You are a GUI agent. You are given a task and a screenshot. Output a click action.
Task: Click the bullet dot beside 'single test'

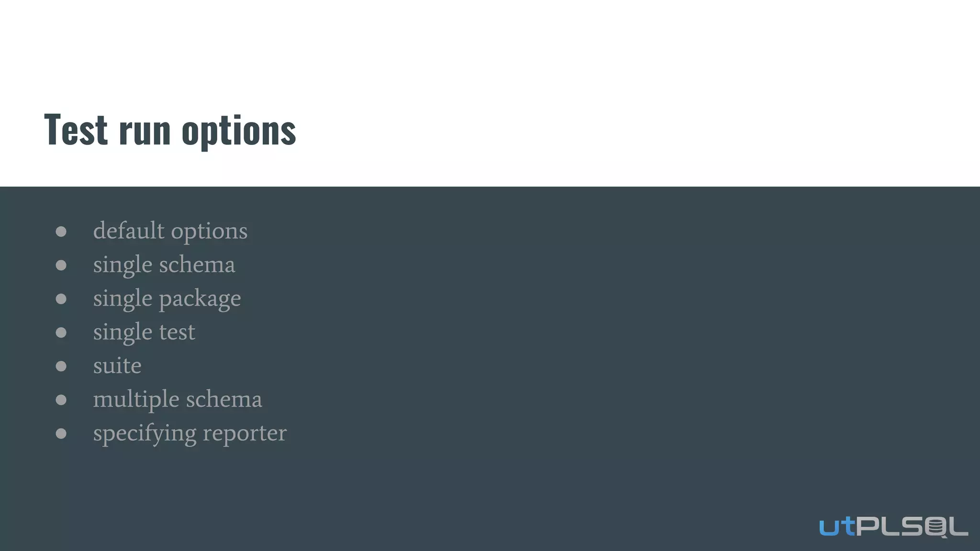(61, 332)
